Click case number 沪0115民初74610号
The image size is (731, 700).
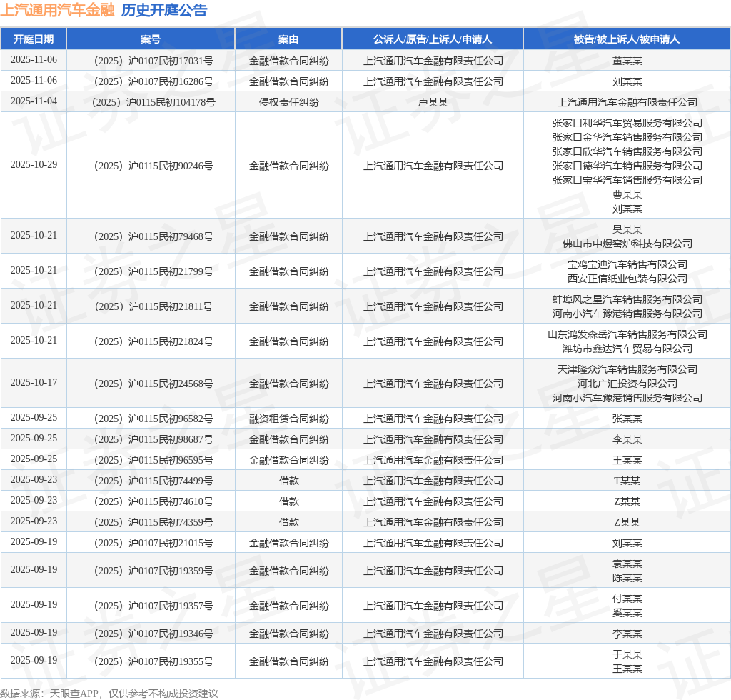point(153,501)
